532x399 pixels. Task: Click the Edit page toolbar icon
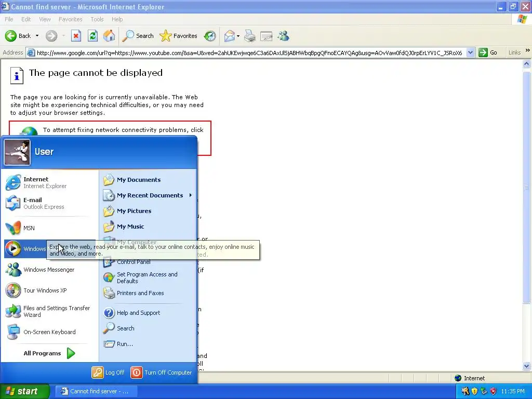click(x=267, y=36)
